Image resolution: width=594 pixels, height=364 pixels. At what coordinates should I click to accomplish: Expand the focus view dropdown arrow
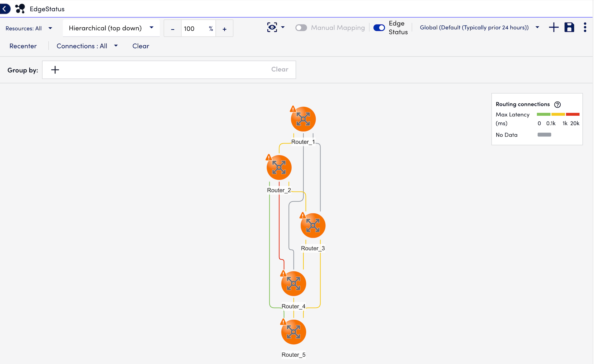pos(283,27)
